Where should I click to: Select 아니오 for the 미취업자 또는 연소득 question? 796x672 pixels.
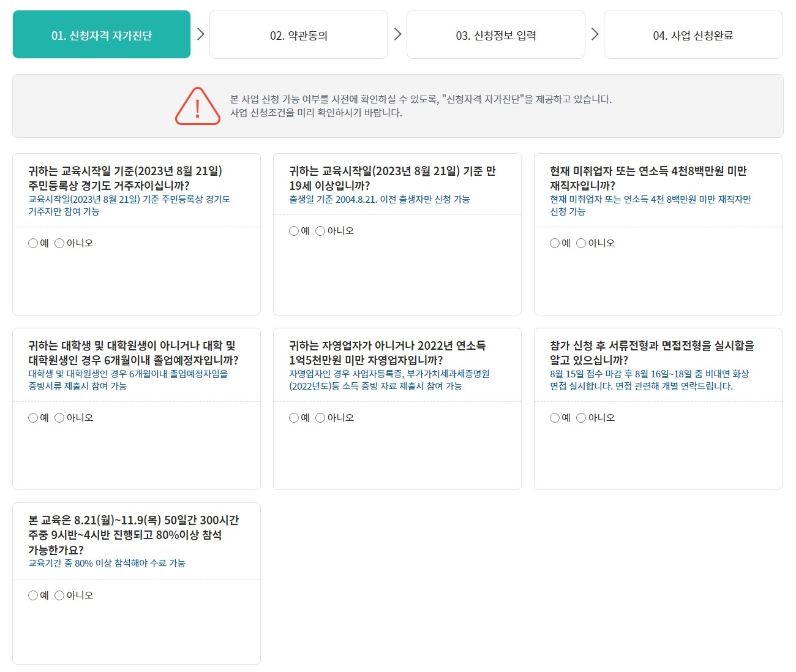[580, 243]
